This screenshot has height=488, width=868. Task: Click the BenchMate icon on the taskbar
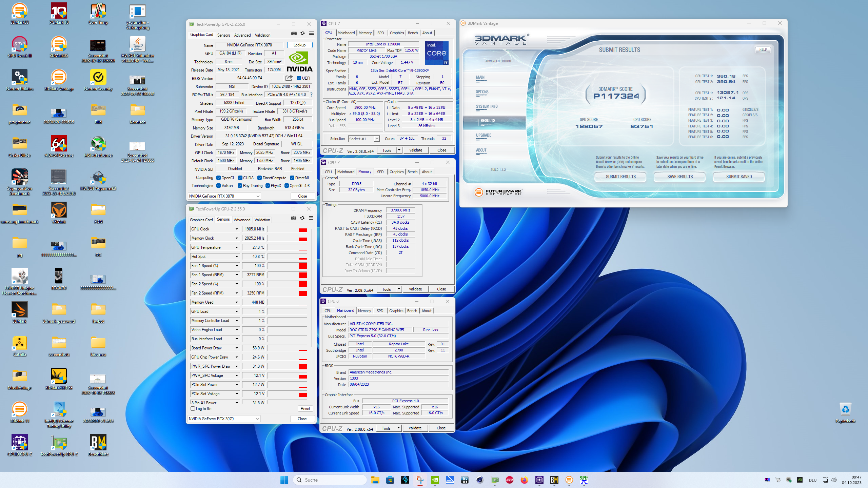pyautogui.click(x=554, y=480)
